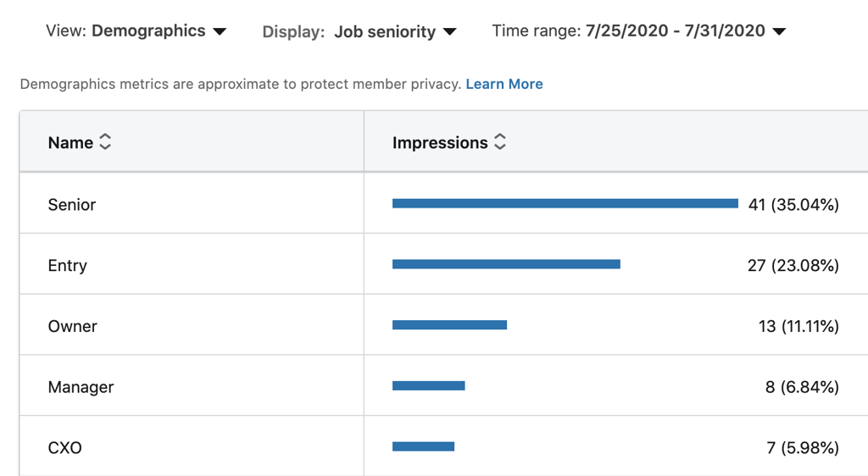Click the Name column header
This screenshot has width=868, height=476.
click(70, 142)
